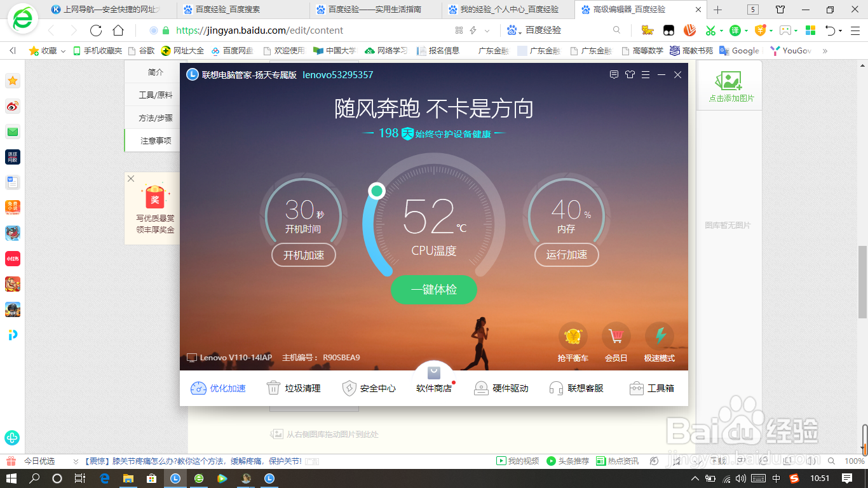Close the 写优质悬赏 reward promo card
This screenshot has height=488, width=868.
click(x=131, y=179)
